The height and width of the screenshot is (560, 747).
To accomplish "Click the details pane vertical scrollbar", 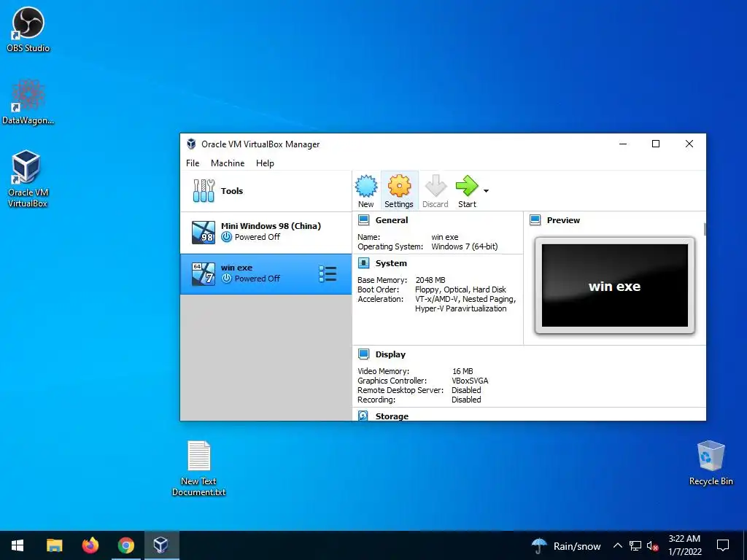I will point(705,228).
